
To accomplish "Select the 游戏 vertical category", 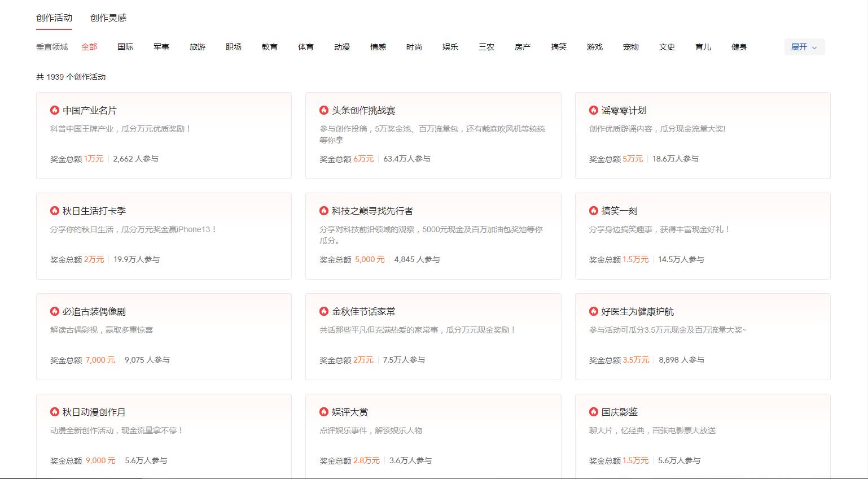I will pyautogui.click(x=594, y=47).
